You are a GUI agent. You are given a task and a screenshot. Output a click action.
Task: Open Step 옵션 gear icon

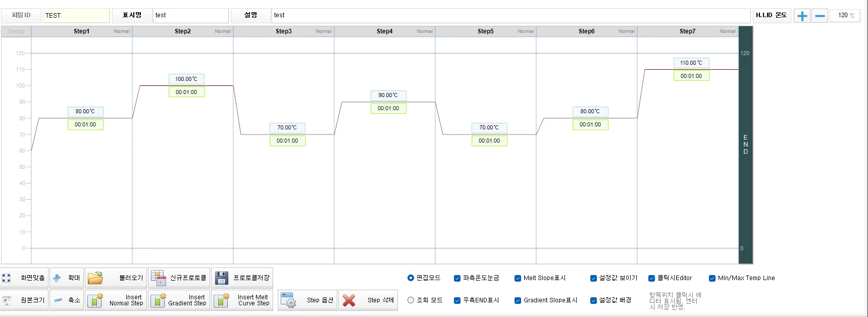pyautogui.click(x=288, y=300)
